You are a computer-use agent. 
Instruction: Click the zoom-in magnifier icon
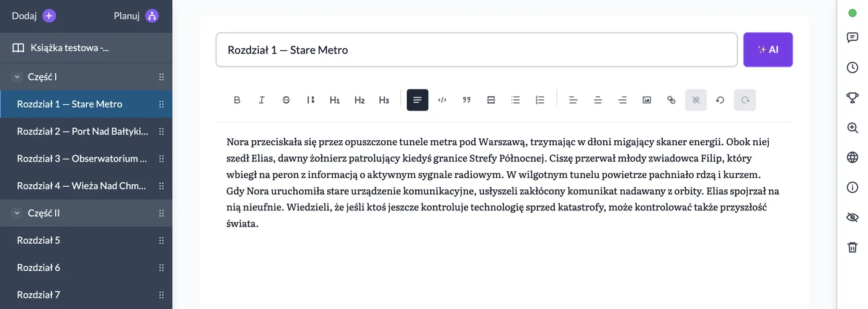coord(852,127)
